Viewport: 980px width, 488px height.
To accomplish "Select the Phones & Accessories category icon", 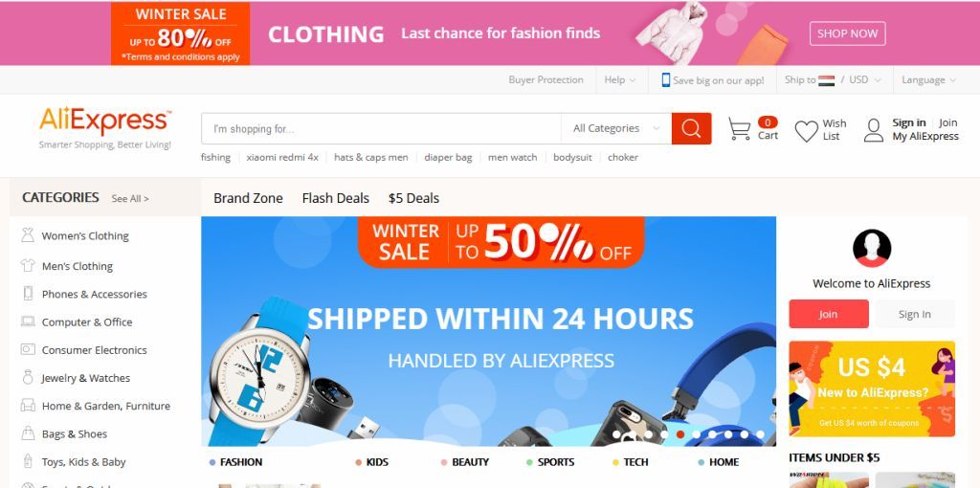I will [x=28, y=294].
